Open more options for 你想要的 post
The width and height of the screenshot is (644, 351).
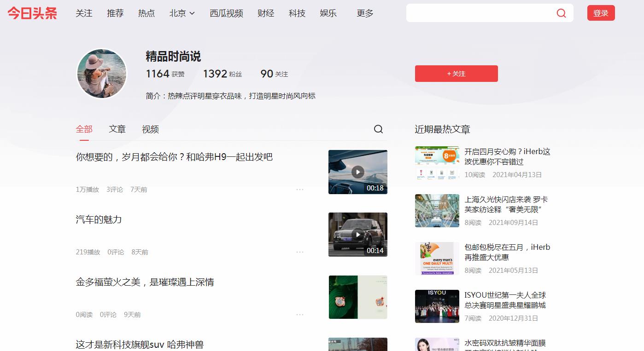[x=300, y=190]
